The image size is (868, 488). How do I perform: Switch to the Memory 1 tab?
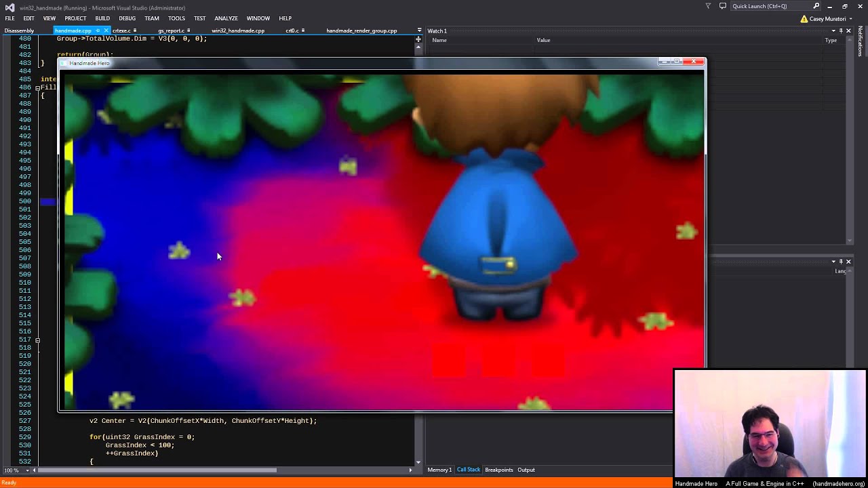point(439,470)
